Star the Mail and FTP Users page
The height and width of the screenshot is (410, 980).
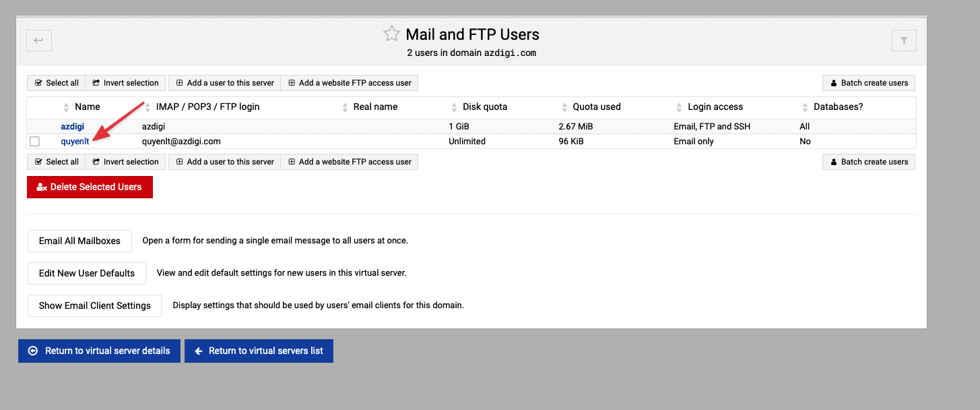(391, 34)
